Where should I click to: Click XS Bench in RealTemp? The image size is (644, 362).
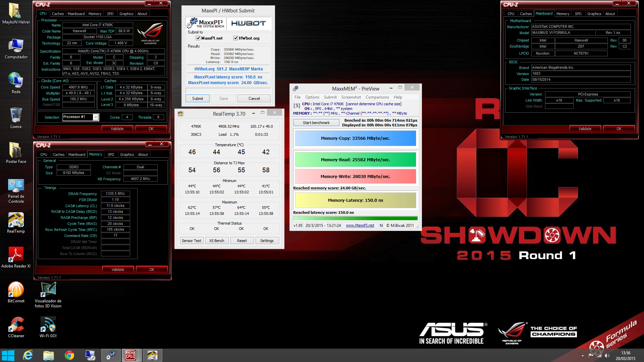point(217,241)
